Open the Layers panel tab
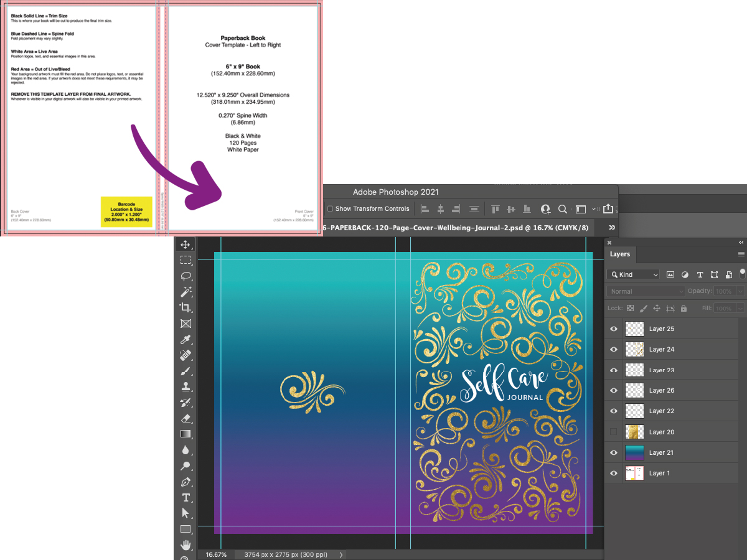This screenshot has width=747, height=560. 620,254
